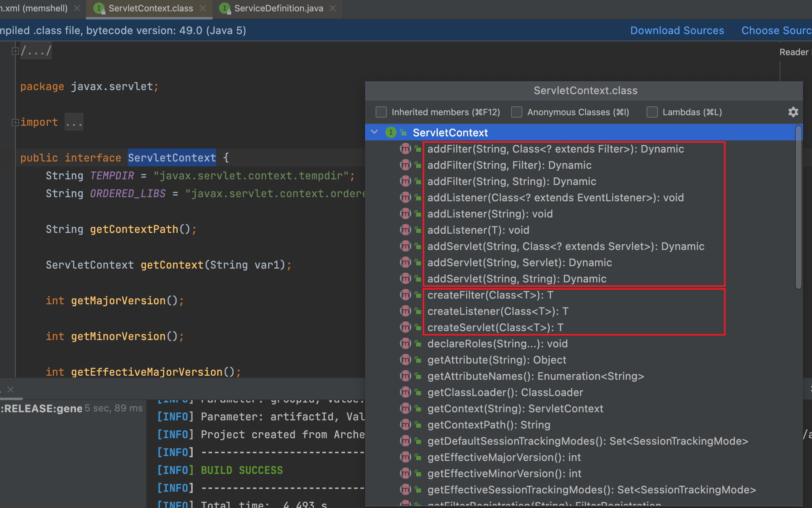This screenshot has height=508, width=812.
Task: Click the scrollbar of the structure popup
Action: pyautogui.click(x=798, y=207)
